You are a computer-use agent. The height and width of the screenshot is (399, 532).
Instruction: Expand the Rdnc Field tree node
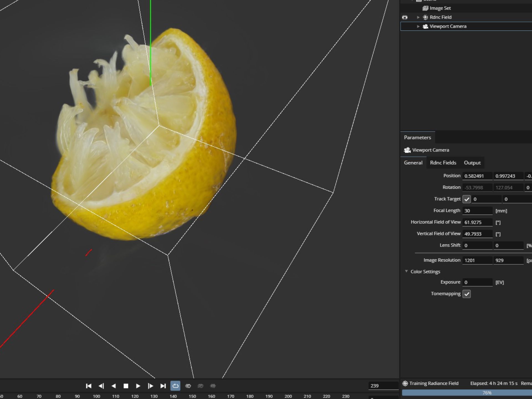pyautogui.click(x=418, y=17)
